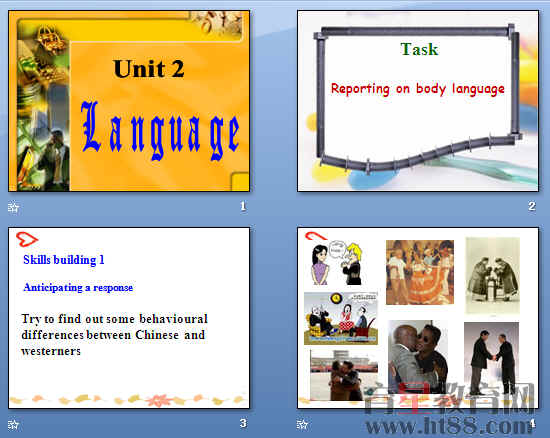The width and height of the screenshot is (550, 438).
Task: Select the Skills building 1 slide
Action: click(129, 318)
